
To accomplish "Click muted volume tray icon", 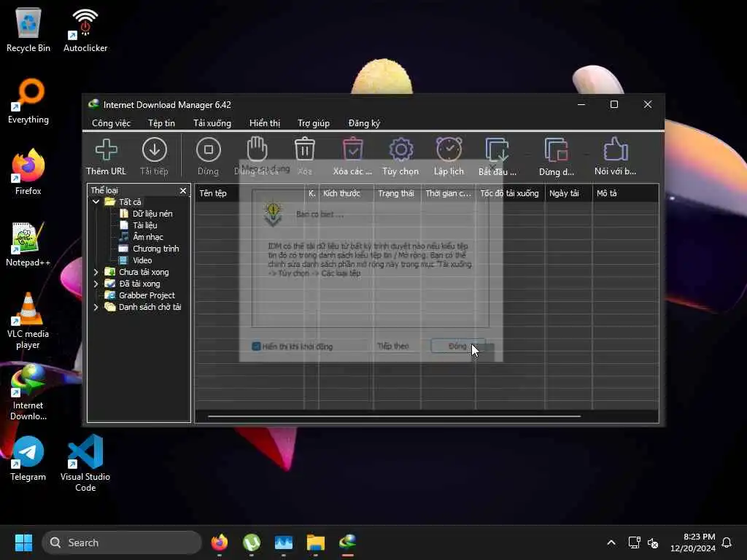I will (x=653, y=542).
